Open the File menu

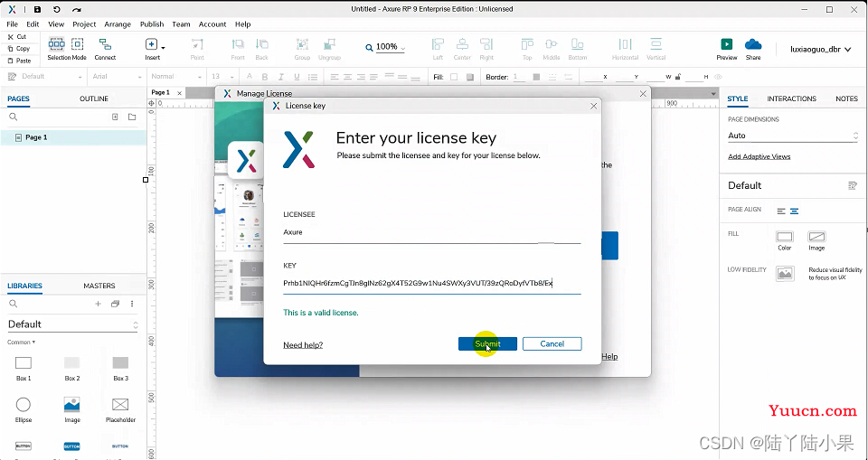tap(12, 24)
